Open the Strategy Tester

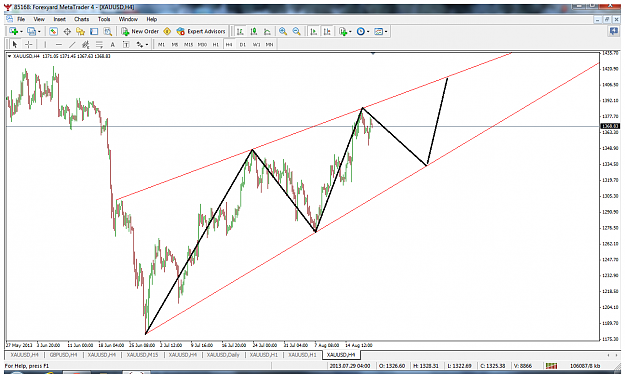click(108, 31)
